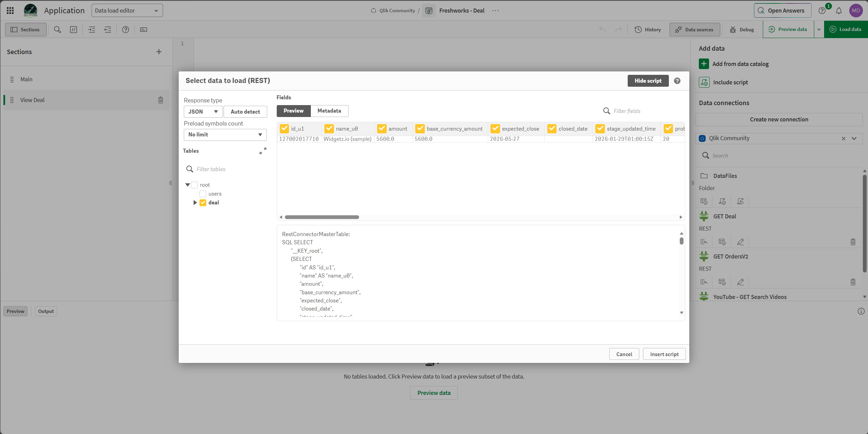Toggle comment icon in editor toolbar
The image size is (868, 434).
click(x=74, y=30)
